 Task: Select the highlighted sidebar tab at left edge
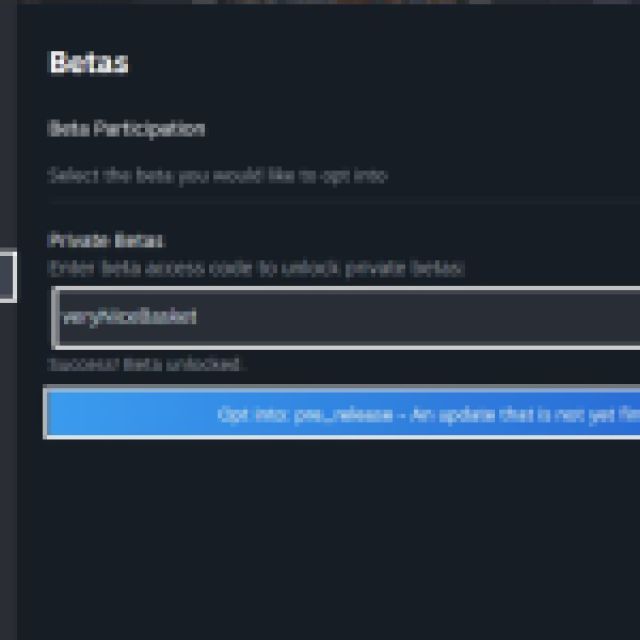[7, 276]
